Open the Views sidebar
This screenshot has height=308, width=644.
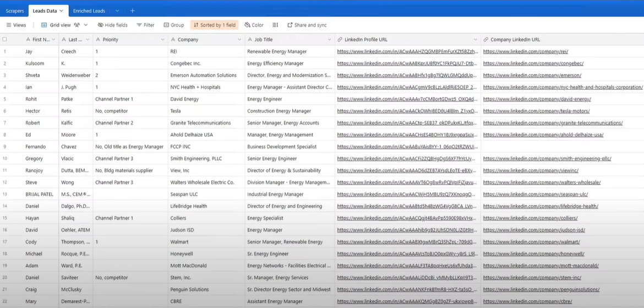click(x=16, y=25)
